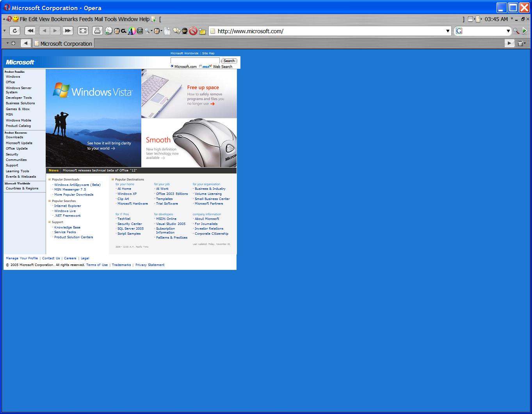Click the bookmark star page icon after Help
This screenshot has height=414, width=532.
(x=154, y=19)
